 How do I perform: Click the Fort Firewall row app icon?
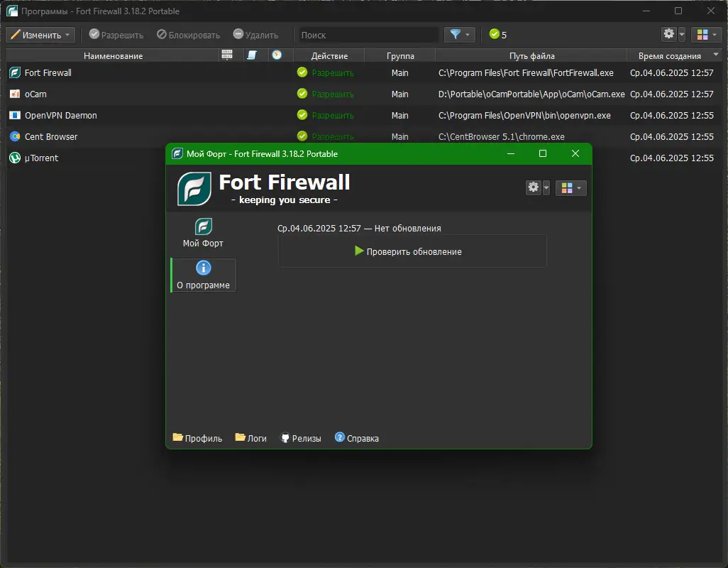[15, 73]
